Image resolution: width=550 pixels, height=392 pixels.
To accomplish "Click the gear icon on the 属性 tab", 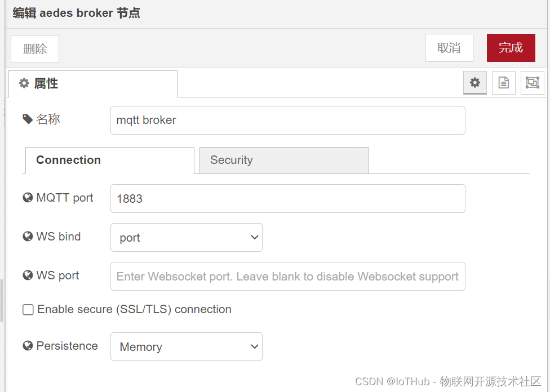I will point(24,83).
